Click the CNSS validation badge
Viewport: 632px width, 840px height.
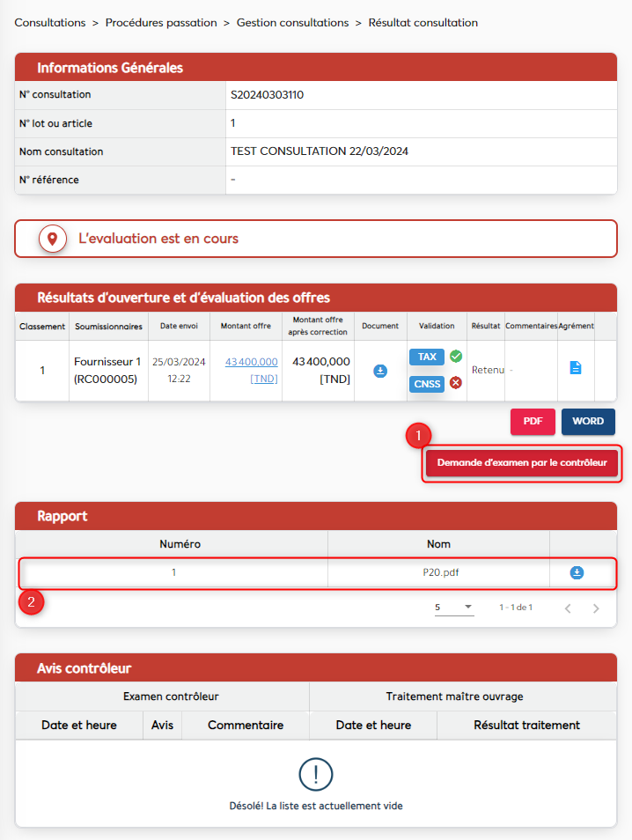[427, 383]
